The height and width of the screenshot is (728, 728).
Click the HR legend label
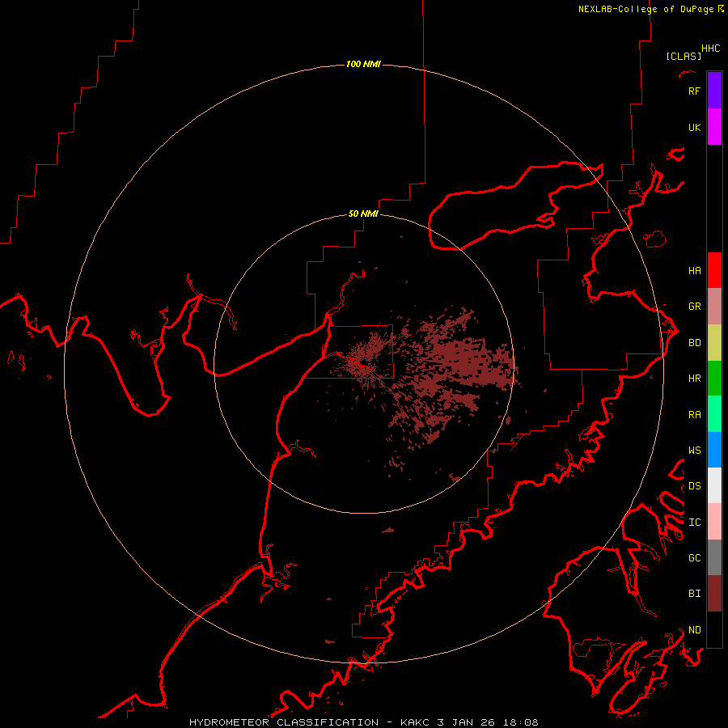click(694, 379)
